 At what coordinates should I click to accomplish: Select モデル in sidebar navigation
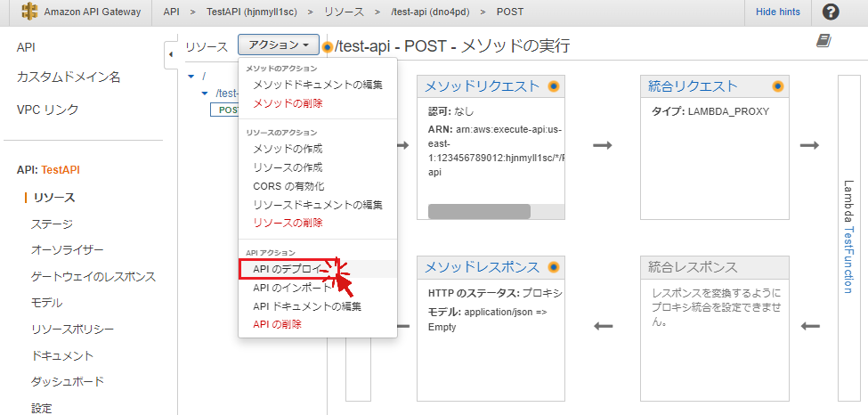[x=47, y=303]
